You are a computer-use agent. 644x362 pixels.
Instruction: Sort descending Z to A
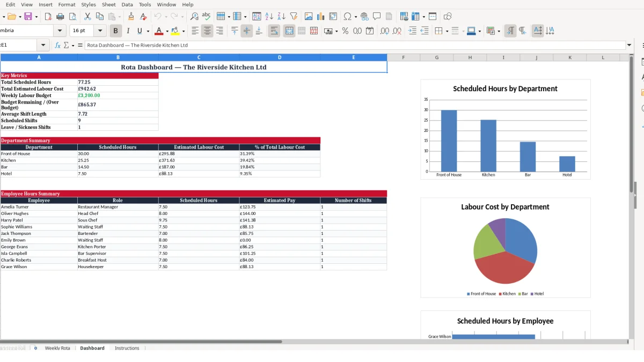pyautogui.click(x=281, y=17)
